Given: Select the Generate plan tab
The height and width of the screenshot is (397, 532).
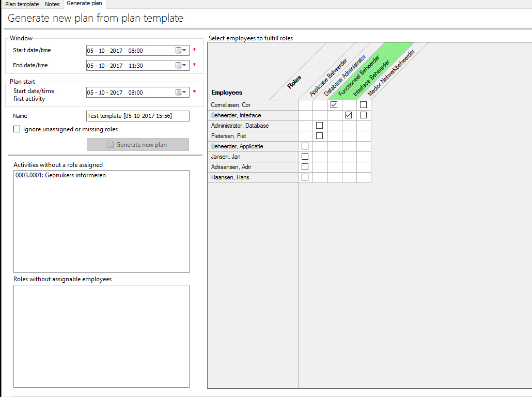Looking at the screenshot, I should coord(84,4).
